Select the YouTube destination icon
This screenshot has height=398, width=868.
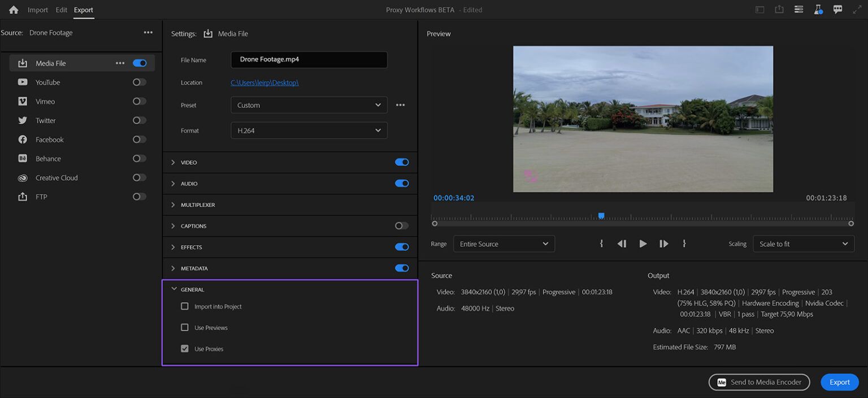click(x=21, y=82)
